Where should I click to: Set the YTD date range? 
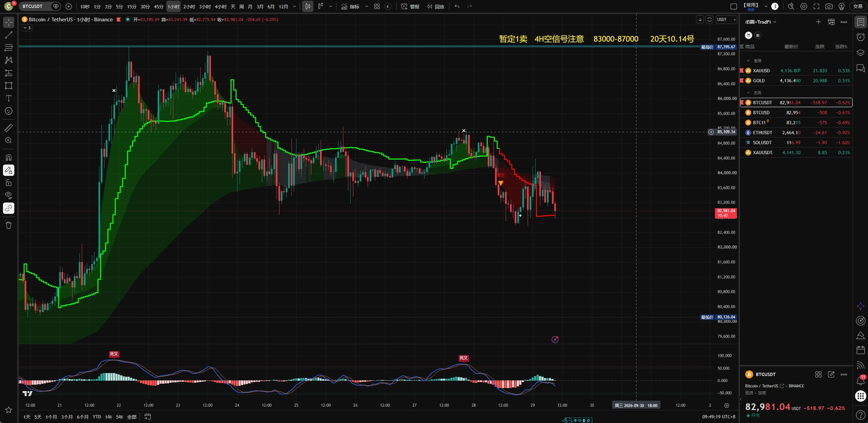pos(97,417)
